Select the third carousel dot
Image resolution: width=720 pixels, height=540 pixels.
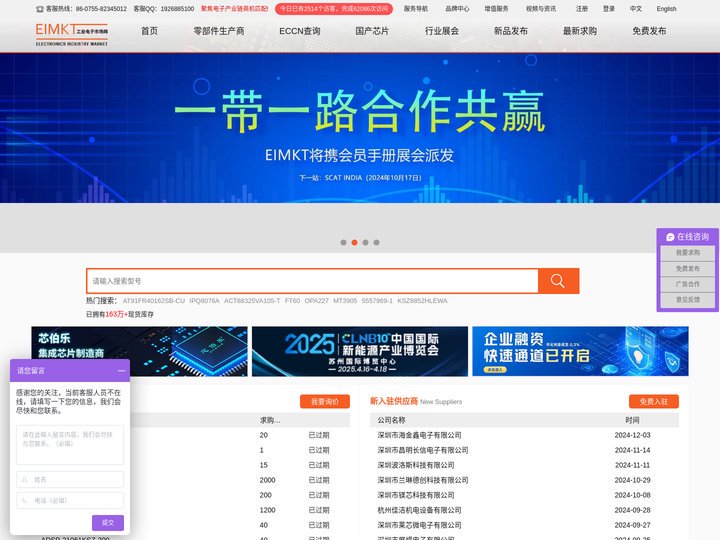point(366,242)
